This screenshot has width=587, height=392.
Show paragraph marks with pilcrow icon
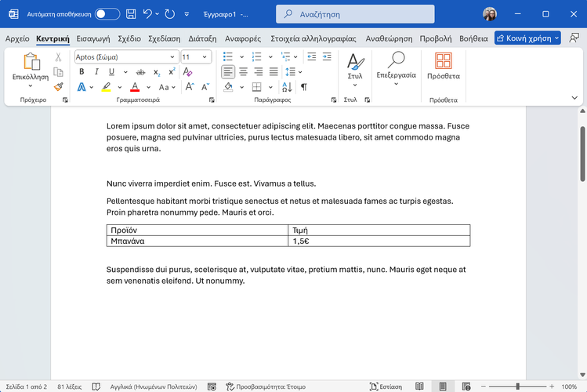click(304, 87)
